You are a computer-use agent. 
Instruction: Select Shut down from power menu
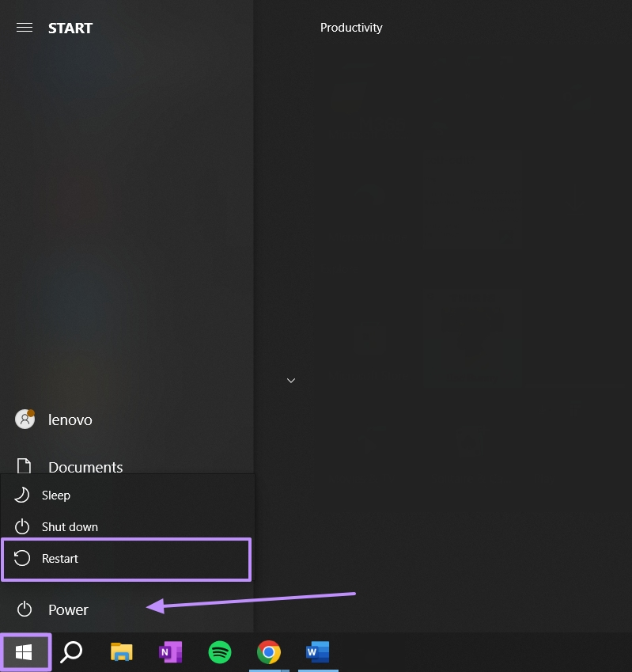(127, 526)
